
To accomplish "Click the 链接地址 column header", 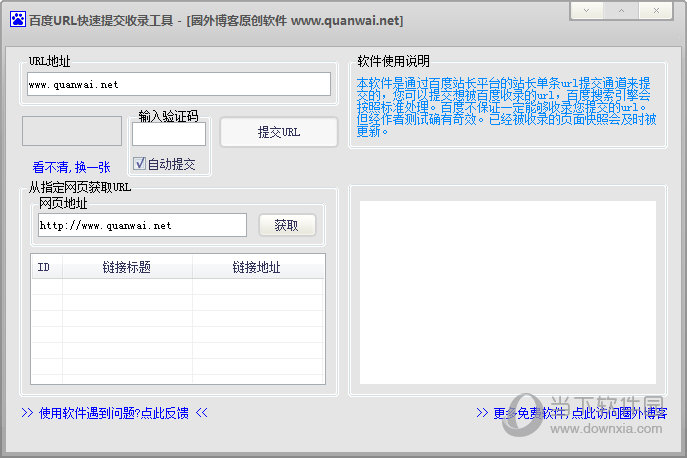I will [258, 267].
